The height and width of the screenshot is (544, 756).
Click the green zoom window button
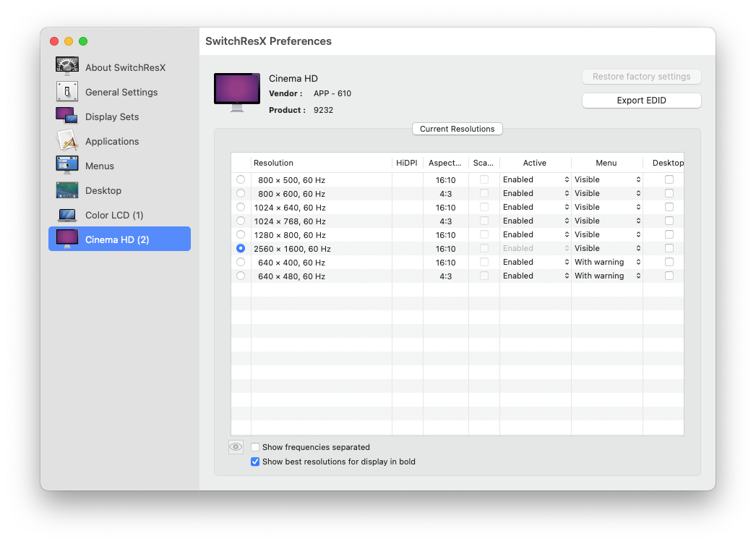[x=83, y=41]
